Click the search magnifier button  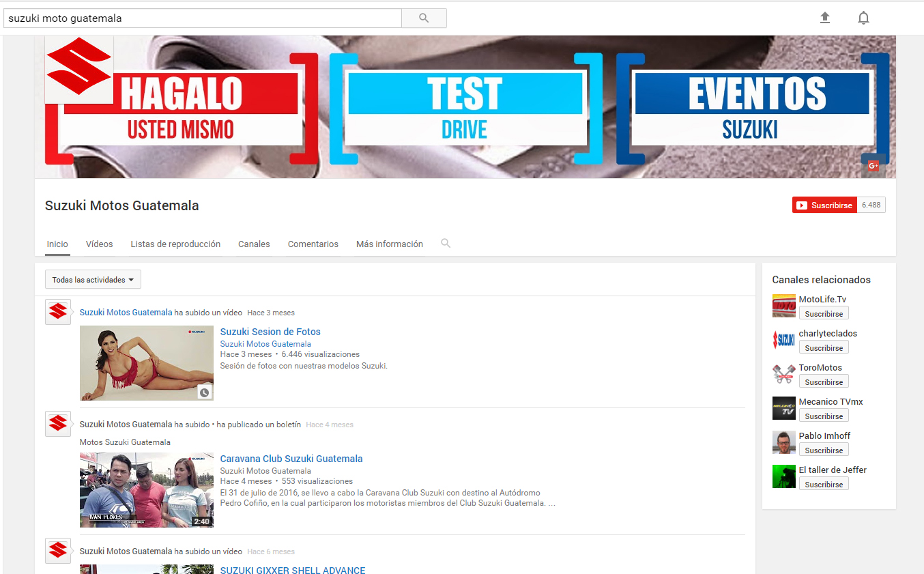424,18
